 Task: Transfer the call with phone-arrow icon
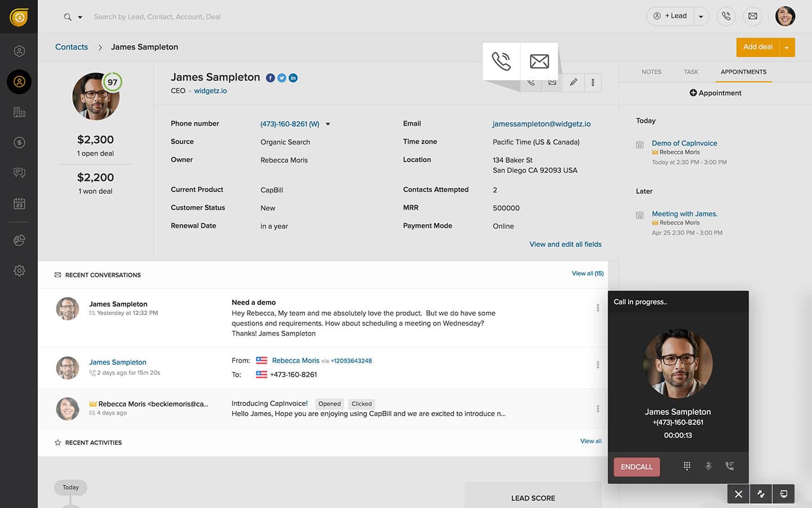point(730,466)
